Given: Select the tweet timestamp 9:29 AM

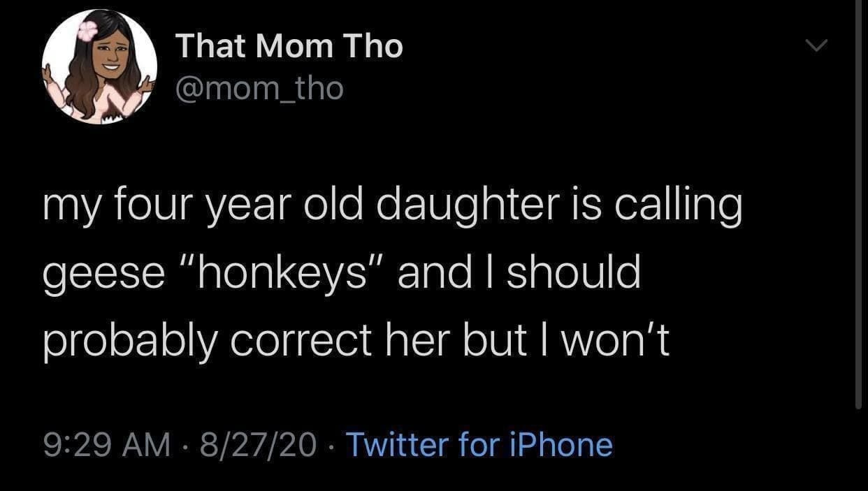Looking at the screenshot, I should (x=105, y=444).
